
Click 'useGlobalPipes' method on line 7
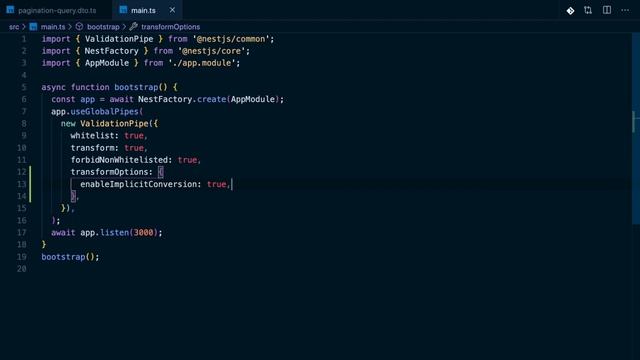(105, 111)
